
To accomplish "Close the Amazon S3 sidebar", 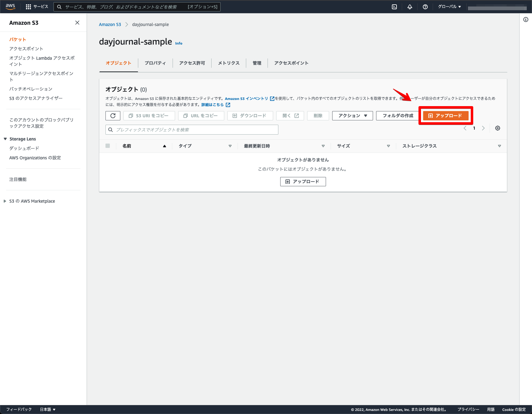I will click(77, 23).
